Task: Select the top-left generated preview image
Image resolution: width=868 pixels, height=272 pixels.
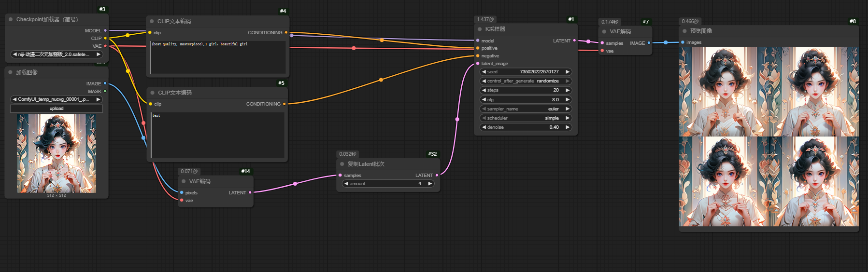Action: point(724,92)
